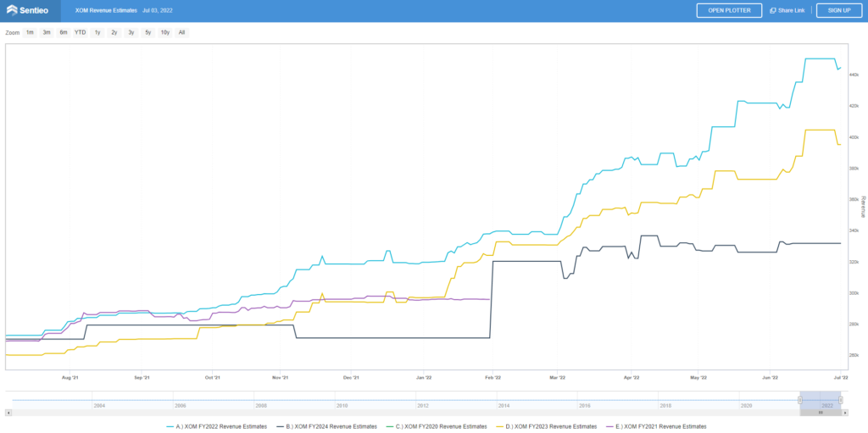Choose the 2y zoom range
The width and height of the screenshot is (868, 433).
click(114, 33)
